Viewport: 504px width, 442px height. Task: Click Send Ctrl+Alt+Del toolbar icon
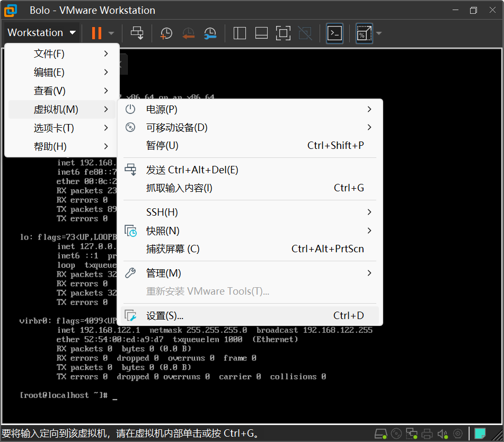(137, 33)
